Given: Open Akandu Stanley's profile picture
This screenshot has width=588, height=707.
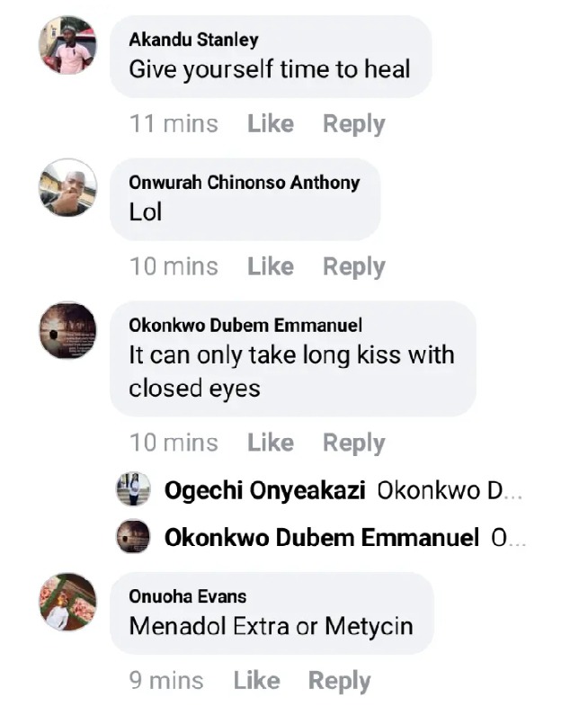Looking at the screenshot, I should [67, 45].
